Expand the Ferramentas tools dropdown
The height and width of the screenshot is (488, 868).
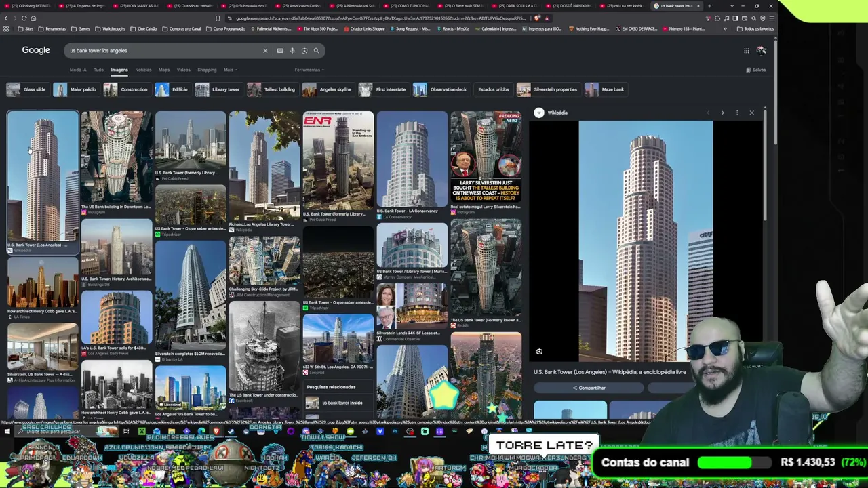point(309,70)
